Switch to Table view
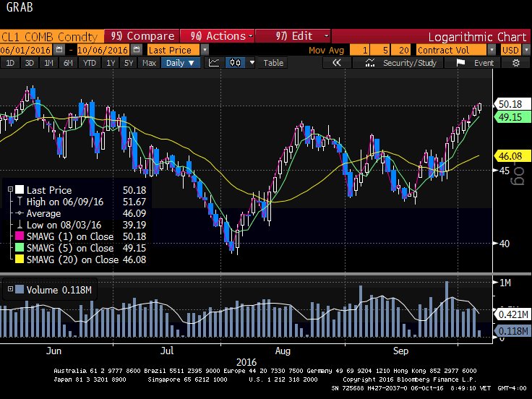 click(x=273, y=63)
